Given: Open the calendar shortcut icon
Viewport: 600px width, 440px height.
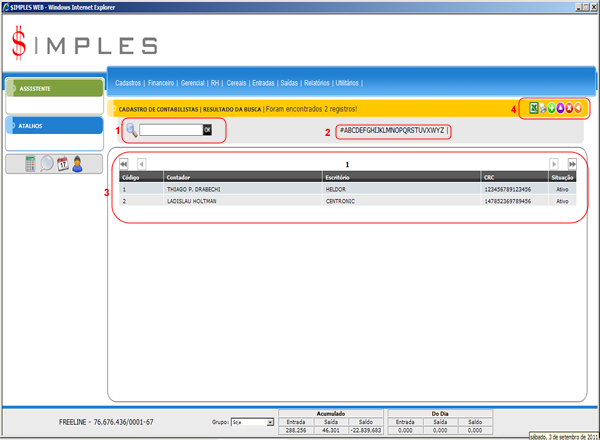Looking at the screenshot, I should [61, 164].
